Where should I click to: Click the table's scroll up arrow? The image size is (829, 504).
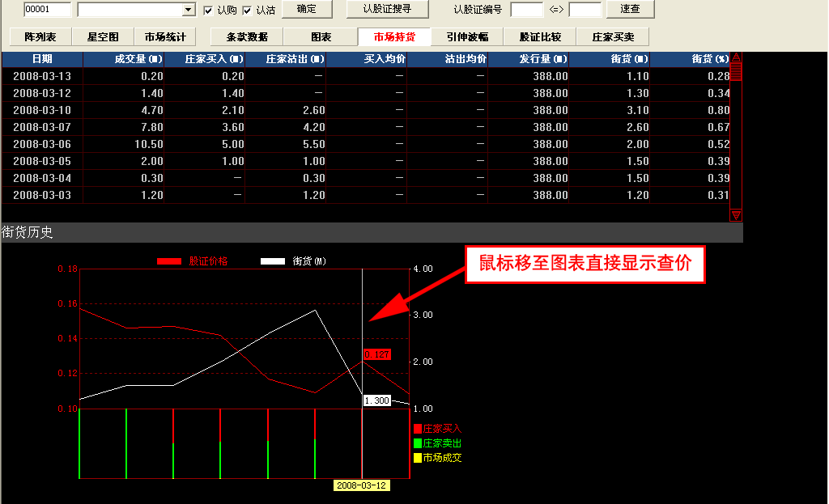point(736,58)
